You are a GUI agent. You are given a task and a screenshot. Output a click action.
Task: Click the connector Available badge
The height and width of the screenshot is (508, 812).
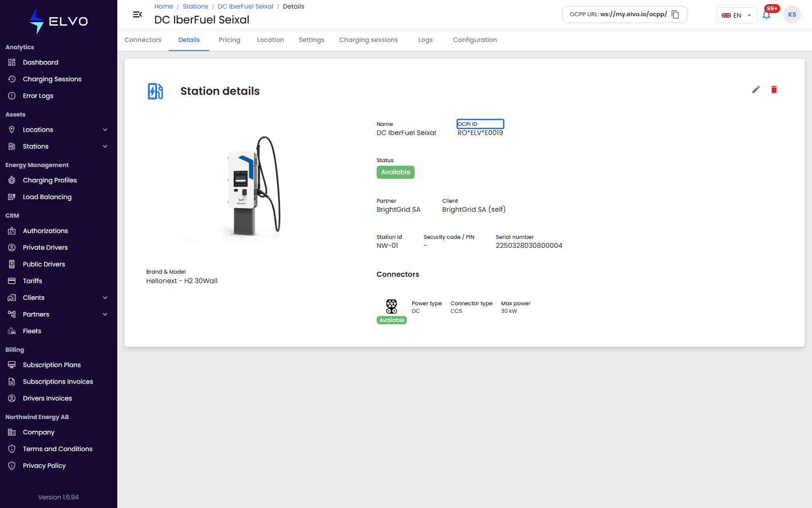coord(392,320)
